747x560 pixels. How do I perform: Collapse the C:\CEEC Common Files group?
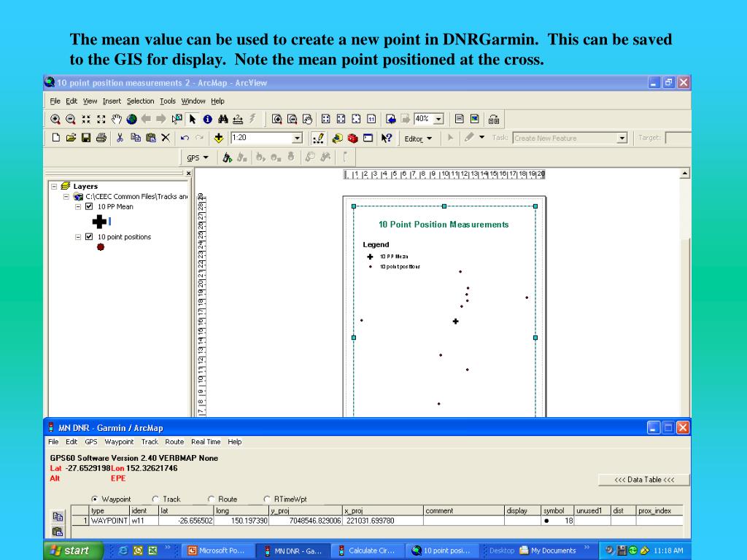point(66,196)
